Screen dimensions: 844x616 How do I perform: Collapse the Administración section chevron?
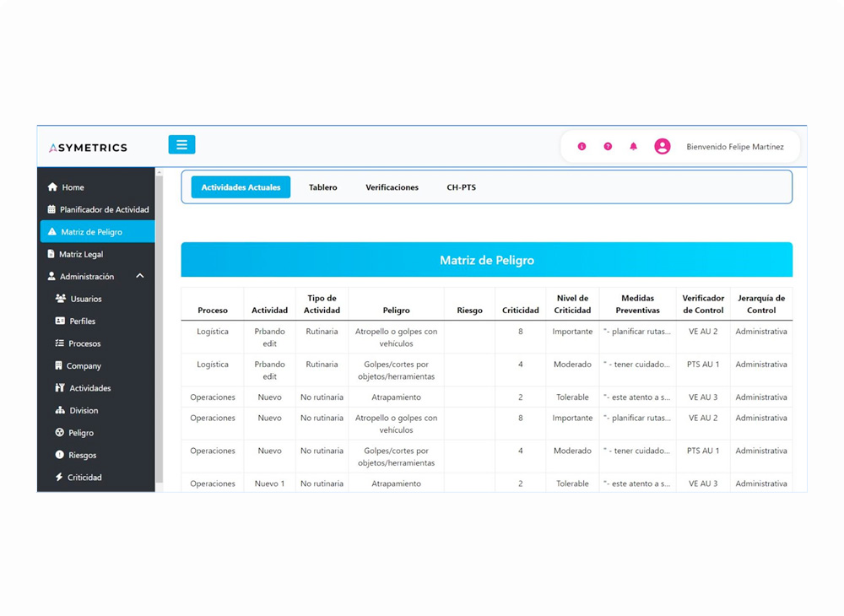coord(140,277)
